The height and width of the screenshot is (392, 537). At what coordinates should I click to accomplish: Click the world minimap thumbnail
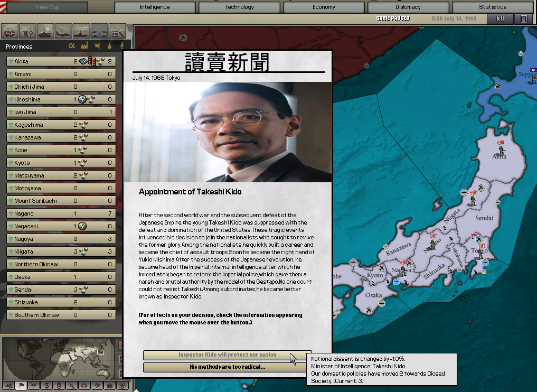pos(59,358)
